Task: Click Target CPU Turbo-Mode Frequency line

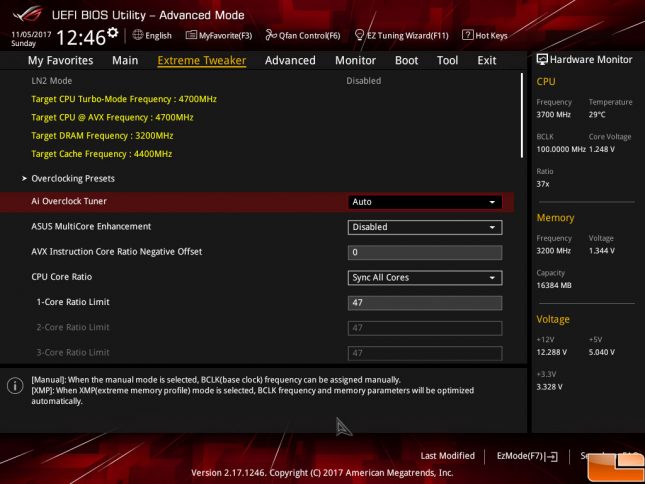Action: pos(124,99)
